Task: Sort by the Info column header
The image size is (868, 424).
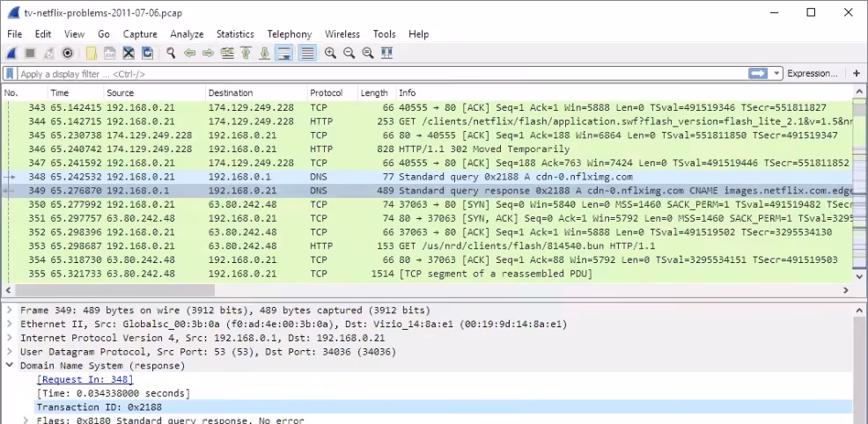Action: [624, 93]
